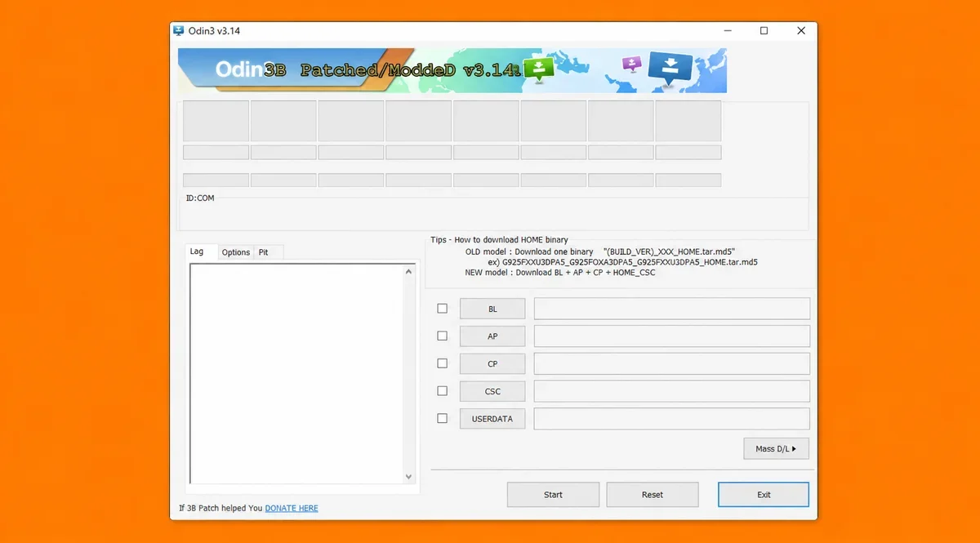The height and width of the screenshot is (543, 980).
Task: Click the green download icon in banner
Action: pos(539,69)
